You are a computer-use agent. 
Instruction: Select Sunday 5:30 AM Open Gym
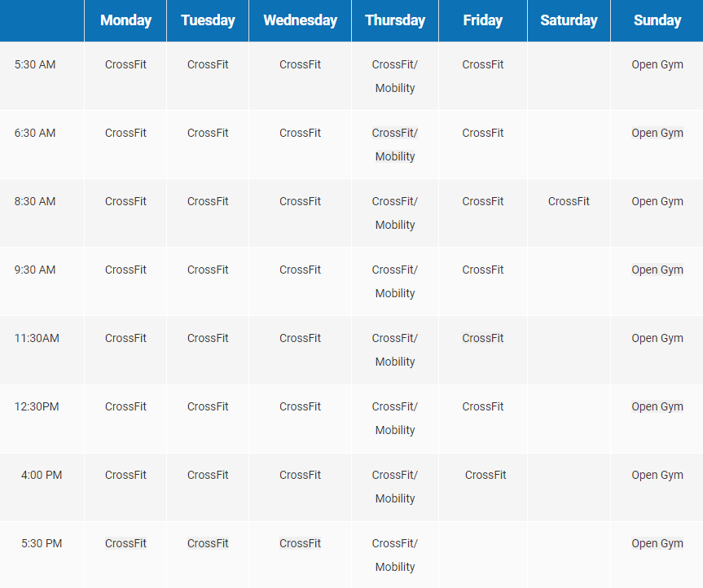(657, 64)
